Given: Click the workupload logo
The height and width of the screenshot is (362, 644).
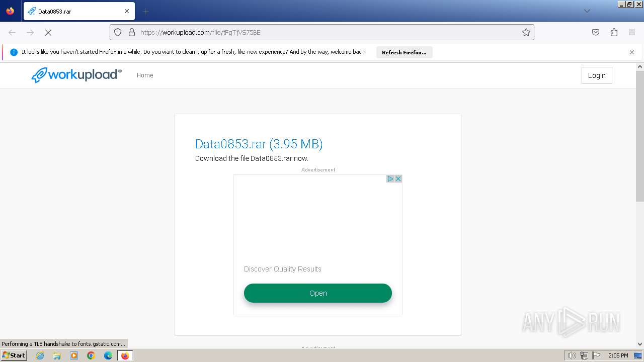Looking at the screenshot, I should [x=76, y=75].
